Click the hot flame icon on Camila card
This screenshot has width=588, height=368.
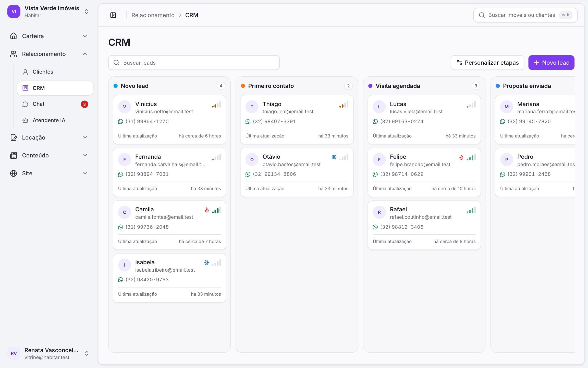[x=207, y=210]
